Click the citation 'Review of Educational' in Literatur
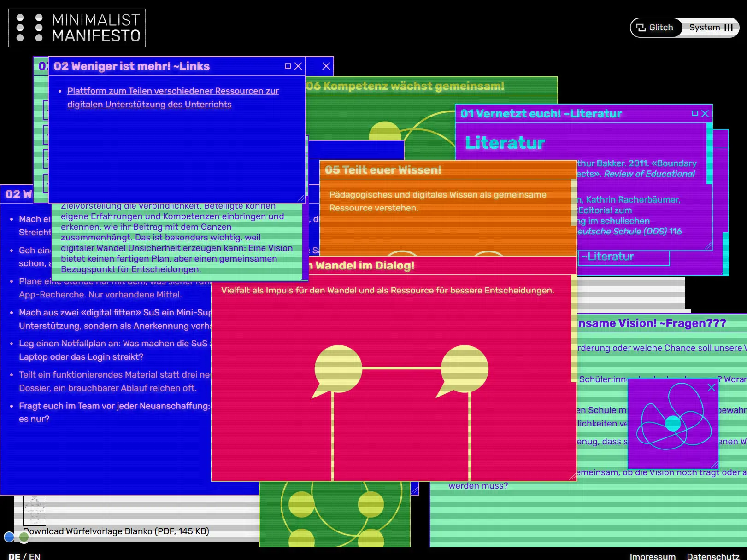 coord(649,174)
